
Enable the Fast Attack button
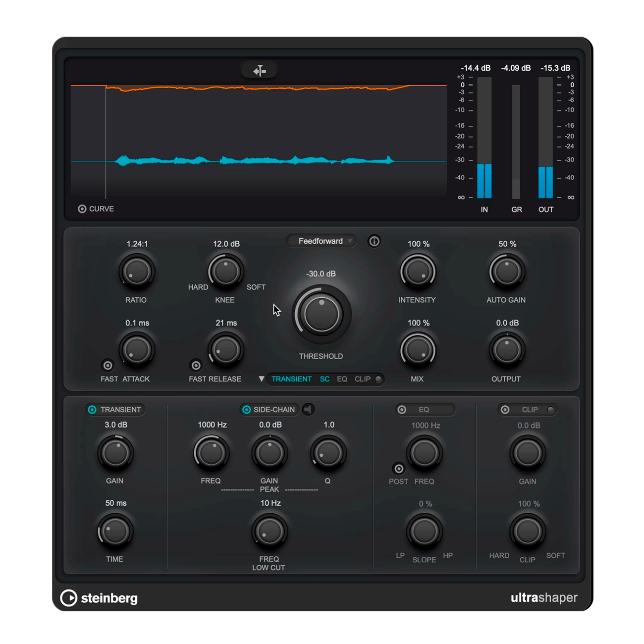pos(107,366)
